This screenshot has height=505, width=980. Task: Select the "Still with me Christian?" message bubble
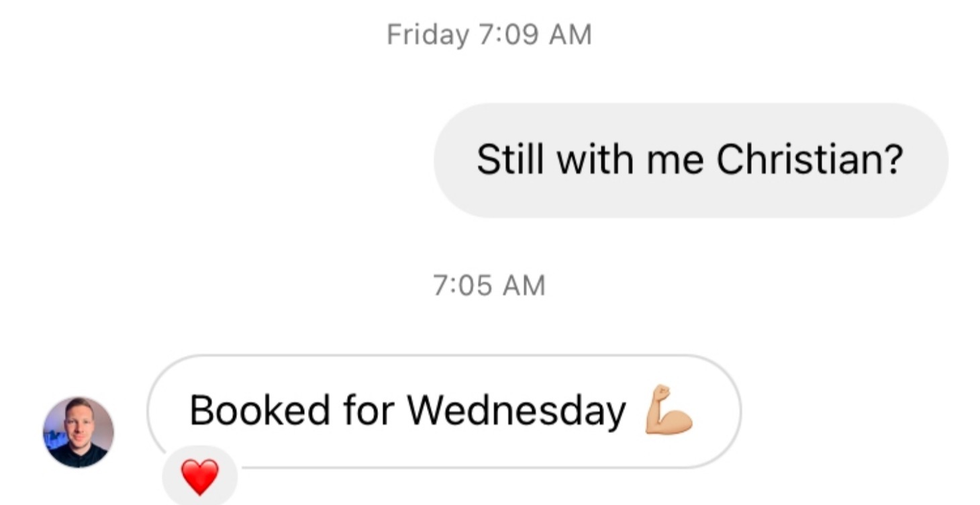coord(690,160)
